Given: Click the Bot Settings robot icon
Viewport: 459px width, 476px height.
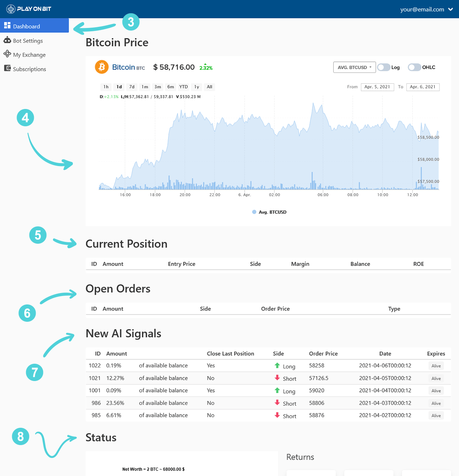Looking at the screenshot, I should click(x=7, y=40).
